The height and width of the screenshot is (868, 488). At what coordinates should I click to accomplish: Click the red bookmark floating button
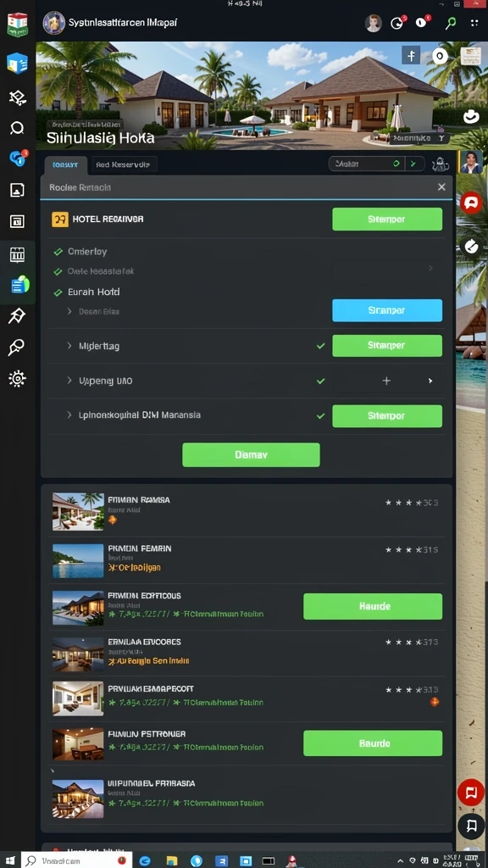click(x=471, y=792)
